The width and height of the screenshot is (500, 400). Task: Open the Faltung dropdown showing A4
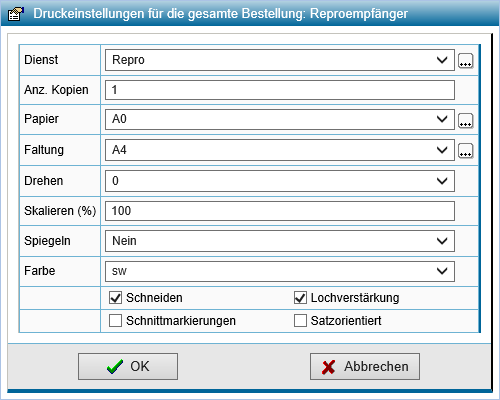(280, 150)
